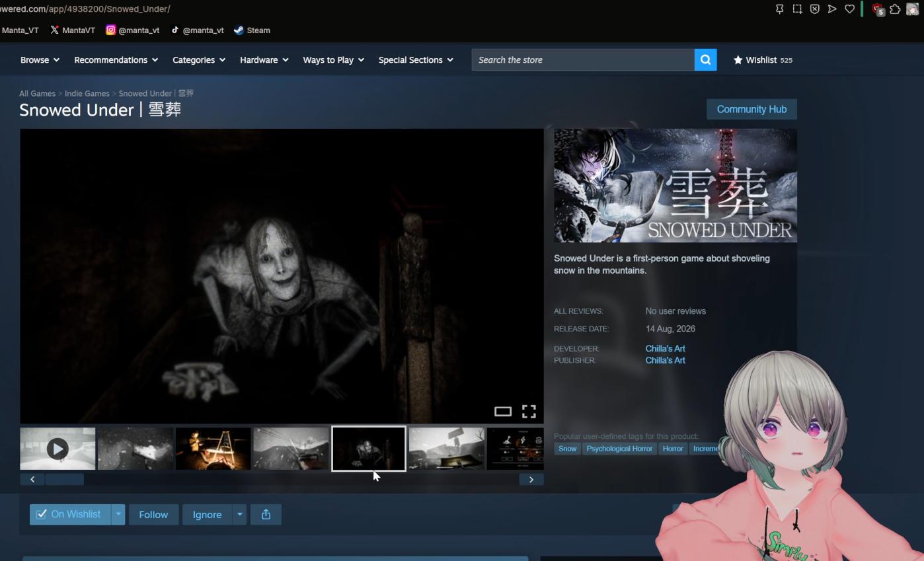Open the Special Sections dropdown menu
The image size is (924, 561).
coord(416,60)
